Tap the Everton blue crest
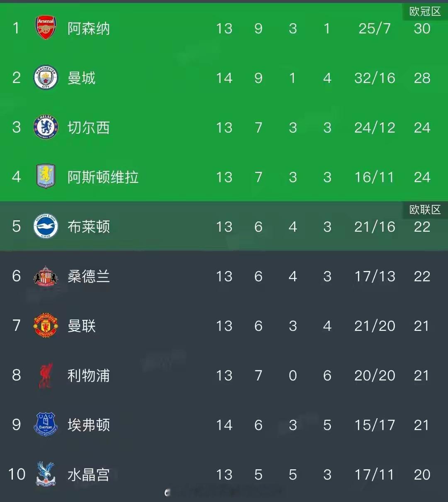Image resolution: width=448 pixels, height=502 pixels. [46, 424]
